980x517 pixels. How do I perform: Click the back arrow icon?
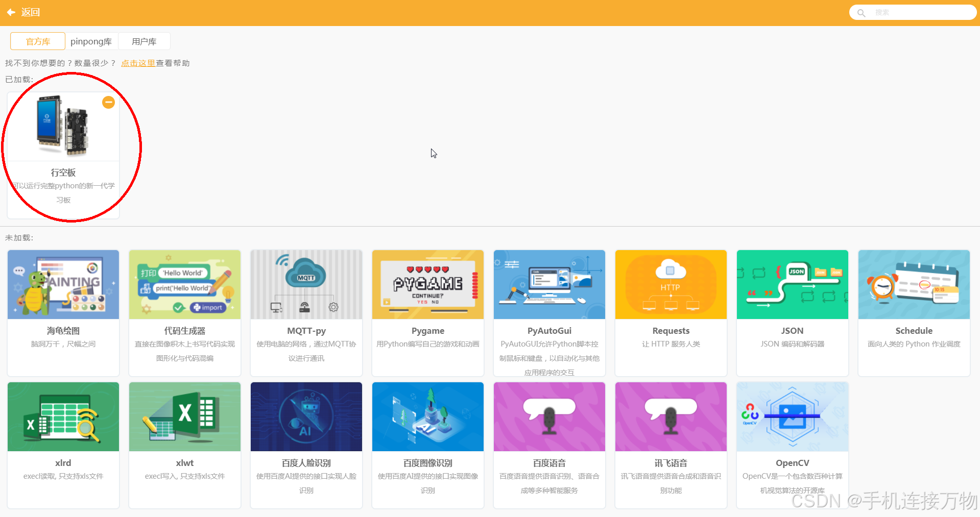click(x=11, y=12)
